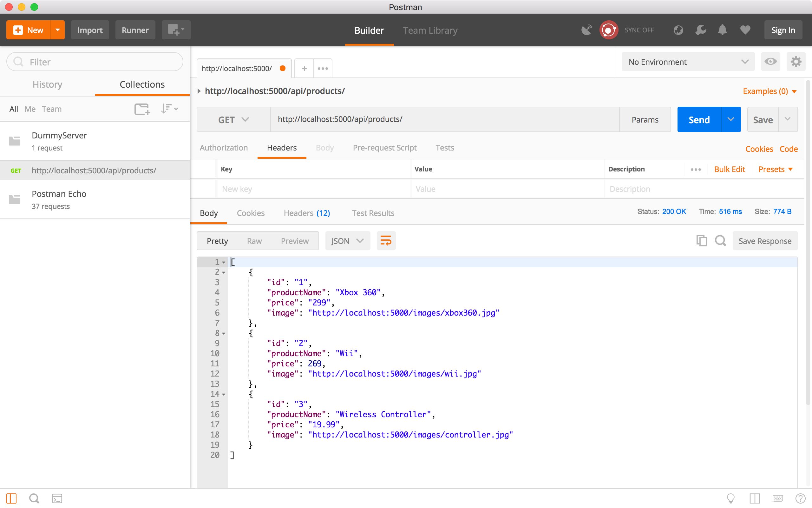The height and width of the screenshot is (508, 812).
Task: Click the new collection folder icon
Action: click(x=142, y=109)
